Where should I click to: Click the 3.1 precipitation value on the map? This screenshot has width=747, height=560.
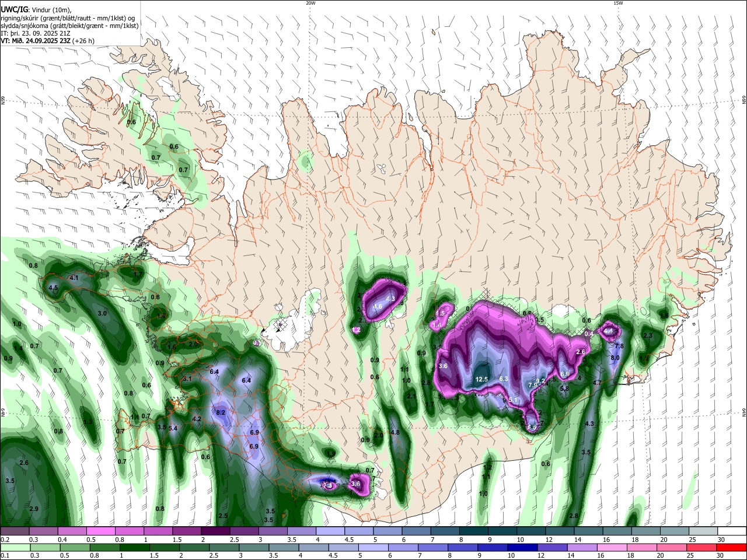click(x=187, y=379)
